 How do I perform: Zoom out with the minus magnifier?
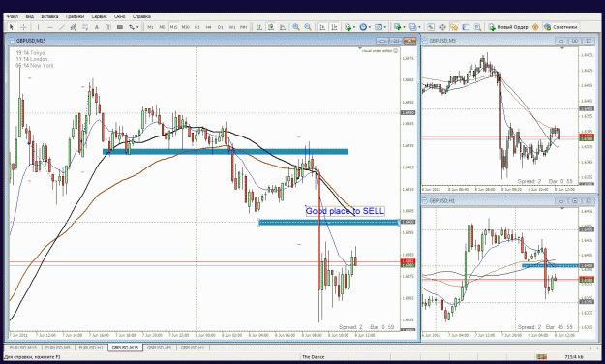pyautogui.click(x=308, y=27)
